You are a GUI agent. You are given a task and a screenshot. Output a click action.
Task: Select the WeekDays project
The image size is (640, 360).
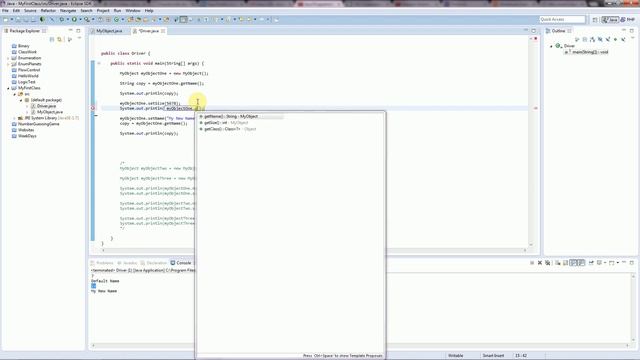click(27, 136)
